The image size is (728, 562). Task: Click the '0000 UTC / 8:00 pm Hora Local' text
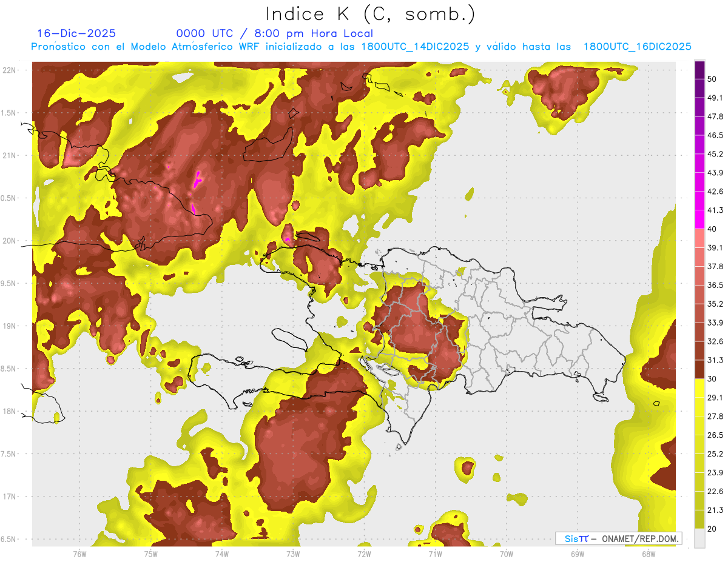[274, 33]
